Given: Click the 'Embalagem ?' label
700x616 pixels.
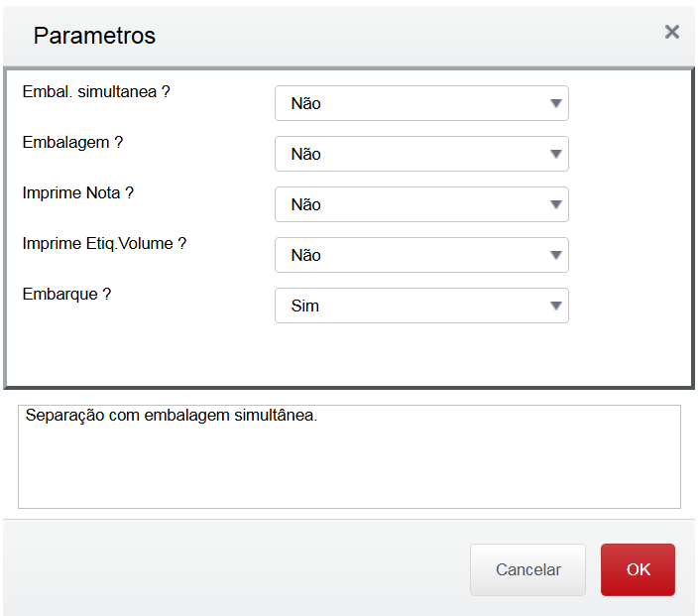Looking at the screenshot, I should (x=72, y=142).
